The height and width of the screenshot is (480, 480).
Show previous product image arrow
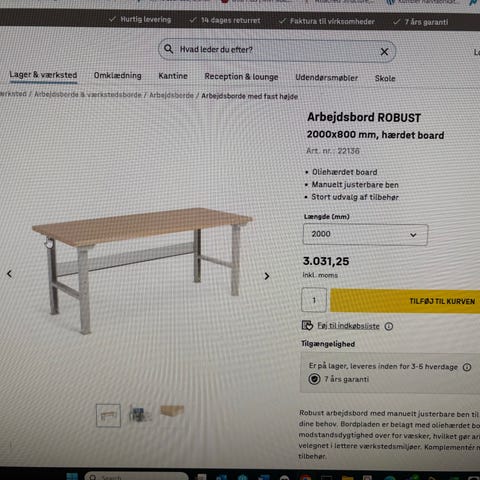click(x=9, y=274)
